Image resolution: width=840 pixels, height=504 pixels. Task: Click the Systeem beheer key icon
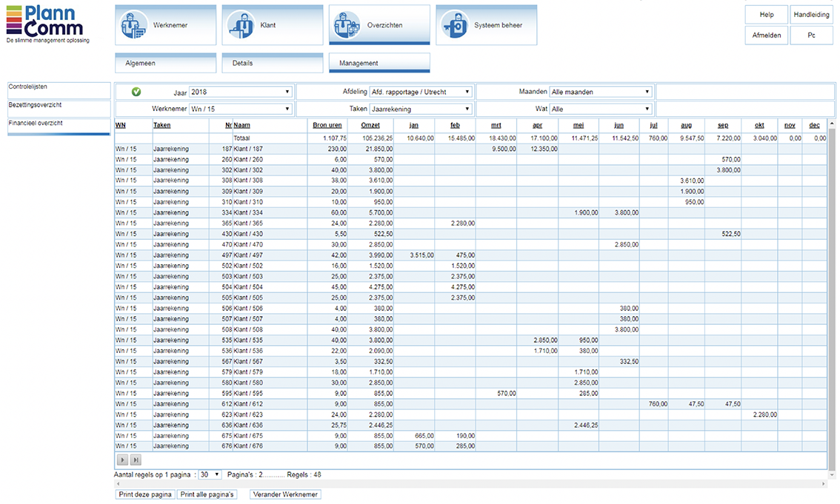coord(453,25)
